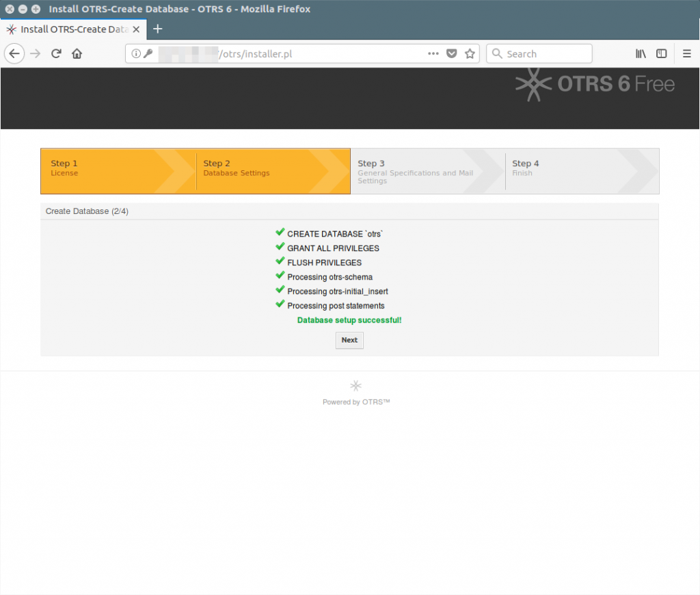Click the Next button
Viewport: 700px width, 595px height.
(349, 340)
